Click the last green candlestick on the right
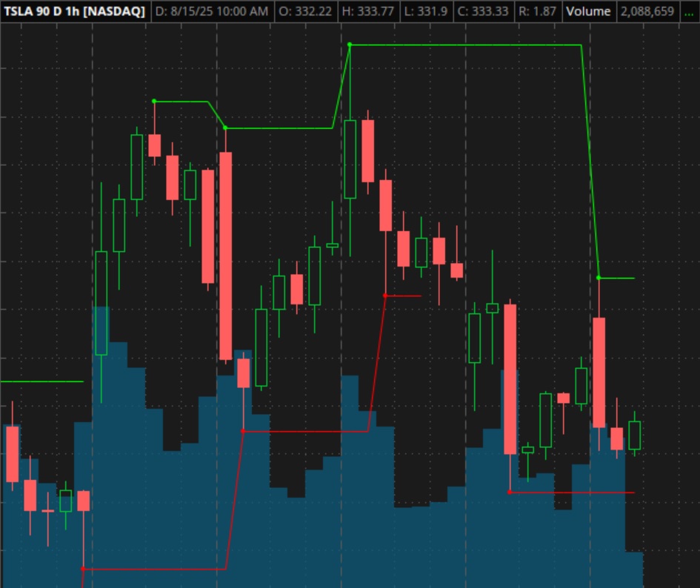Screen dimensions: 700x588 (634, 435)
